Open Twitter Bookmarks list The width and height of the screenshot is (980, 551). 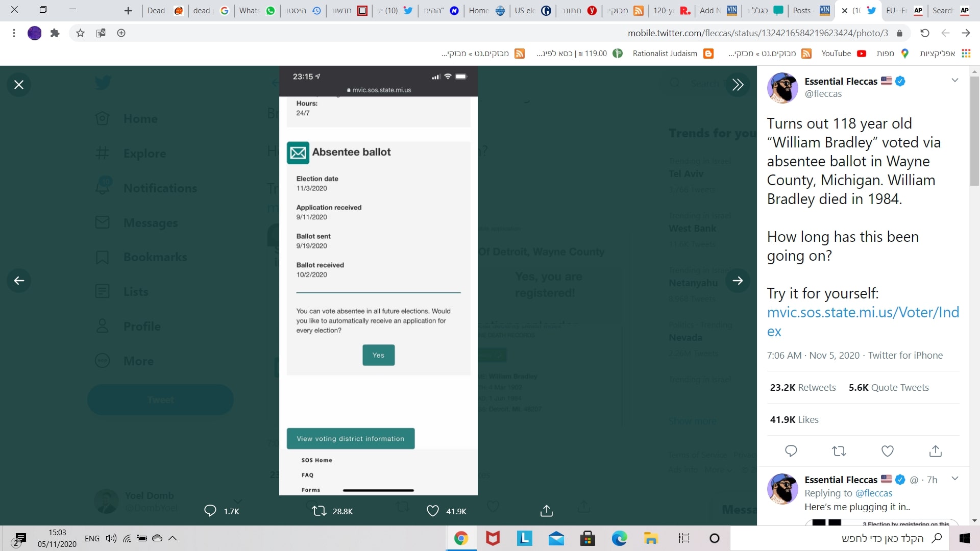coord(155,257)
